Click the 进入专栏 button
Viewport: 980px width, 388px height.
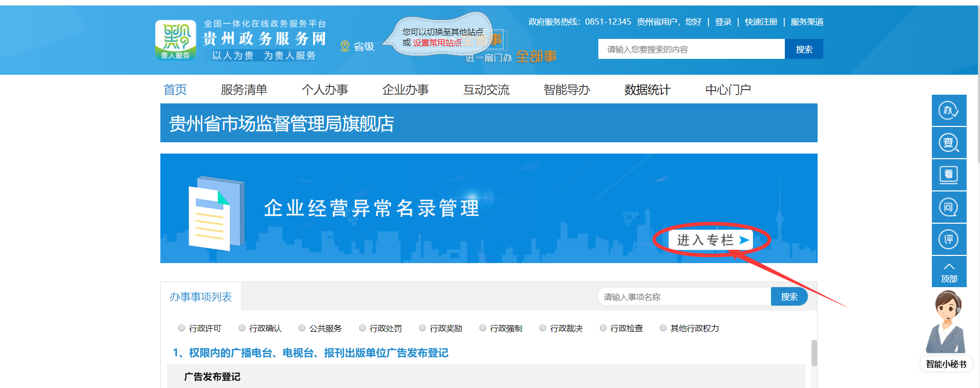click(x=711, y=240)
